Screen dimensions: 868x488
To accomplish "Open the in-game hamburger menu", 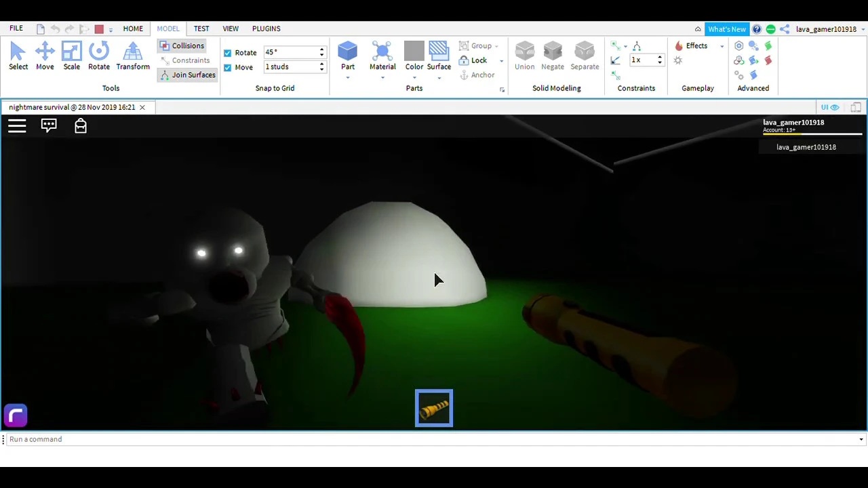I will (17, 125).
